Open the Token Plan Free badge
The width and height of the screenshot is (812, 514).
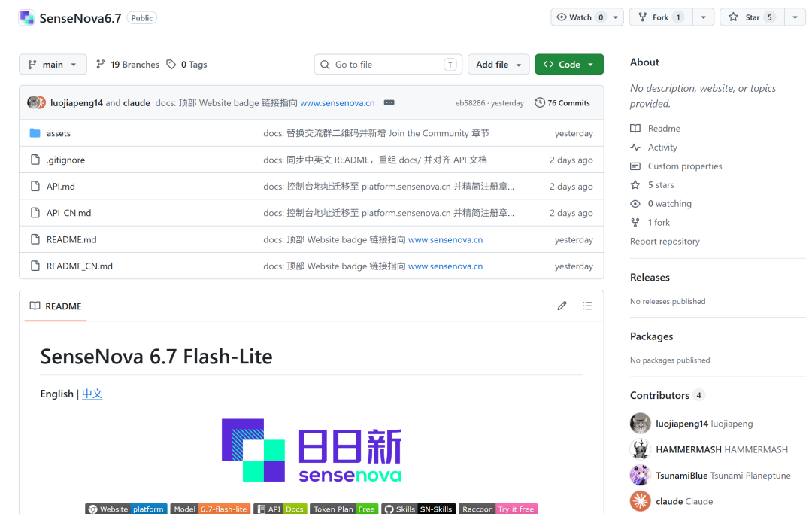pyautogui.click(x=344, y=509)
